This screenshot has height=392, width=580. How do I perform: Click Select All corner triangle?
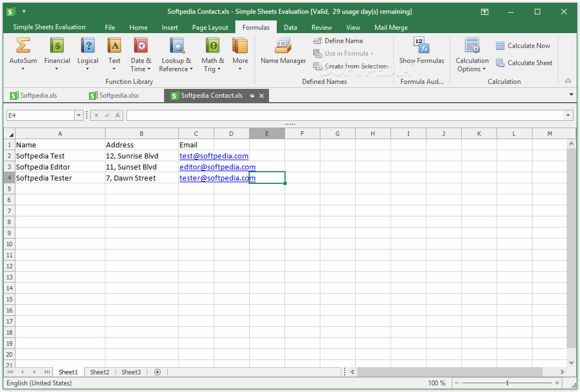click(x=9, y=134)
